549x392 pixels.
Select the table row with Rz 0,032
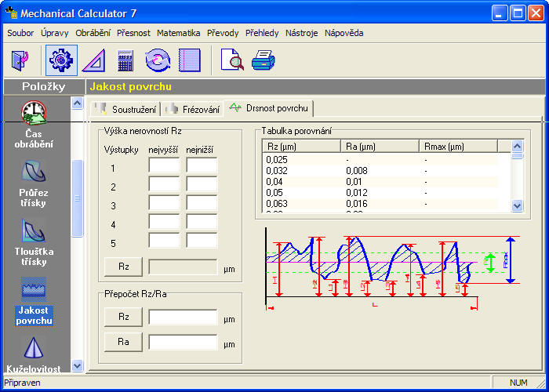tap(380, 171)
